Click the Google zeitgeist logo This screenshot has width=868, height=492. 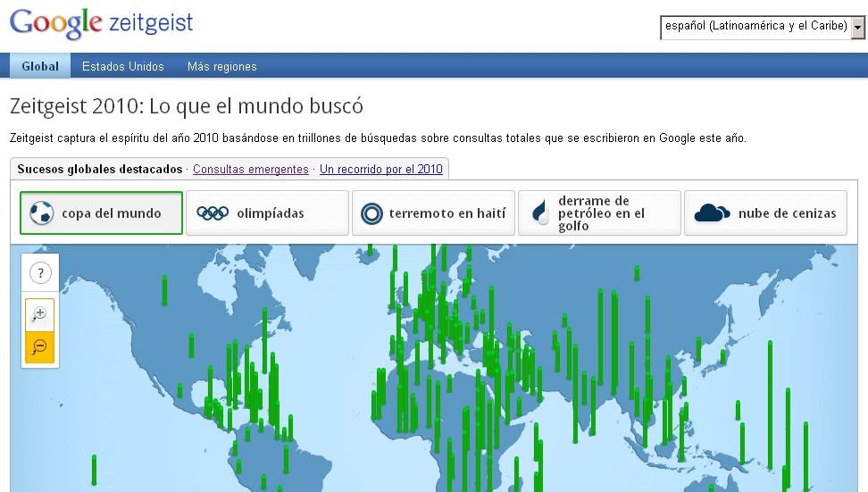point(101,24)
